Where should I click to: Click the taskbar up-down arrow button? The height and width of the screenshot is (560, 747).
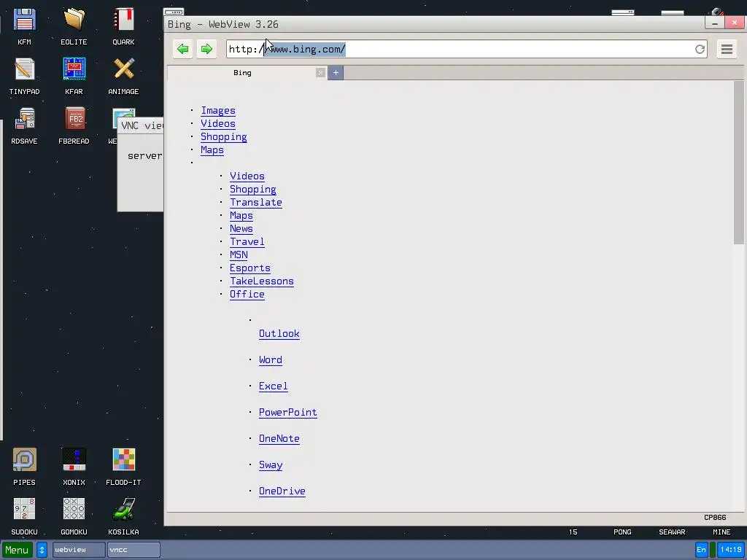coord(42,550)
